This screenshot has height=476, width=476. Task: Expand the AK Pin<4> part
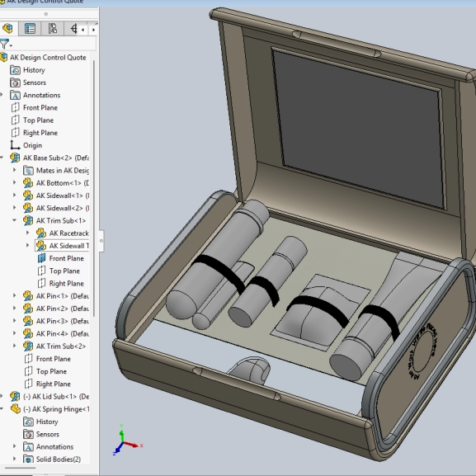tap(14, 333)
